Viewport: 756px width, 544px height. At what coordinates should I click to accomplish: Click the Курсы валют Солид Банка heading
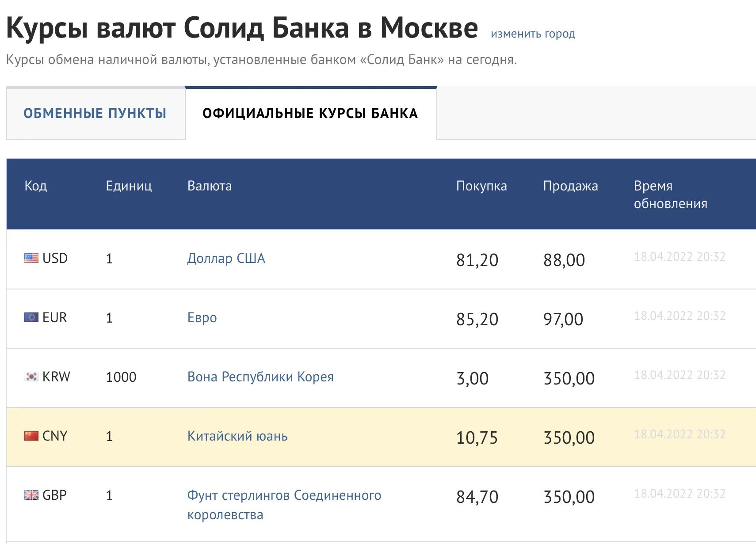coord(242,28)
